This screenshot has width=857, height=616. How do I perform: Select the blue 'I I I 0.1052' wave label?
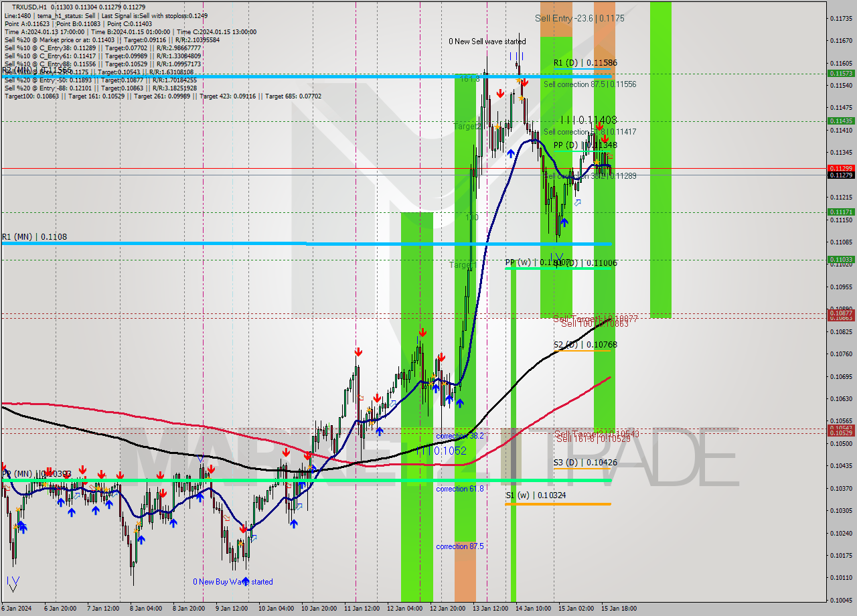(443, 451)
